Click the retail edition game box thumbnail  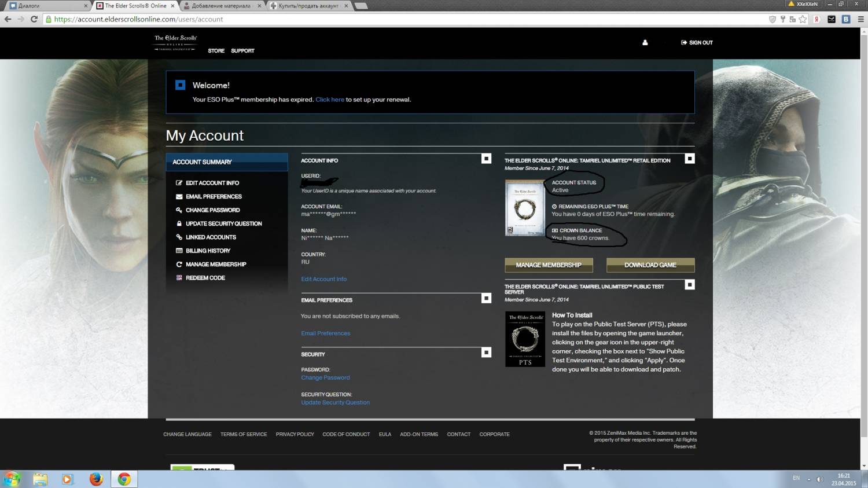click(525, 208)
